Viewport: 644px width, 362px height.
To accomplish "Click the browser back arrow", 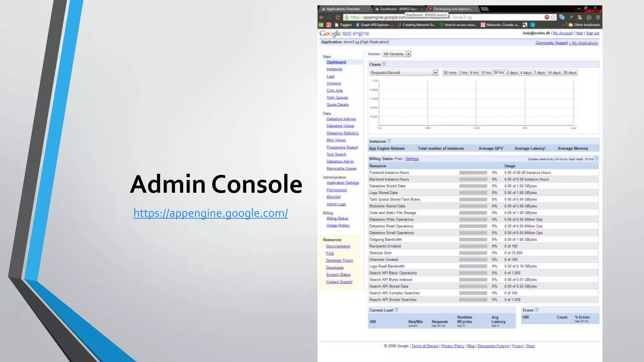I will (x=322, y=17).
